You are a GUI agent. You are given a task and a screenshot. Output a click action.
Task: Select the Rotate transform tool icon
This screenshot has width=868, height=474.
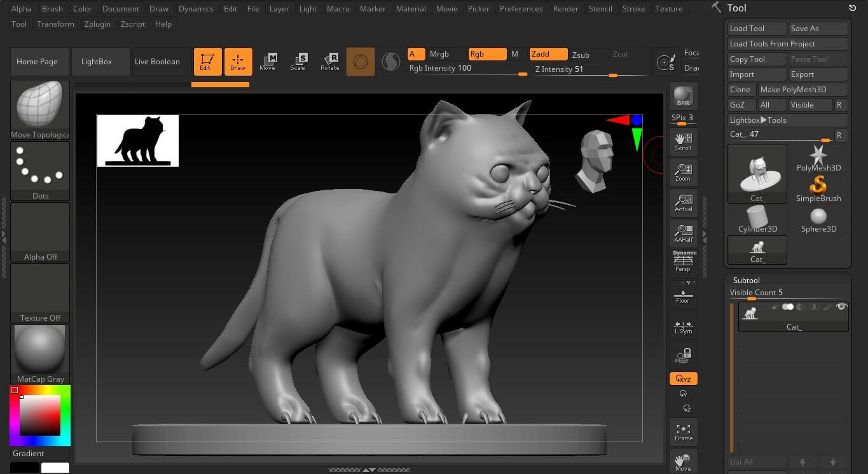pyautogui.click(x=329, y=62)
